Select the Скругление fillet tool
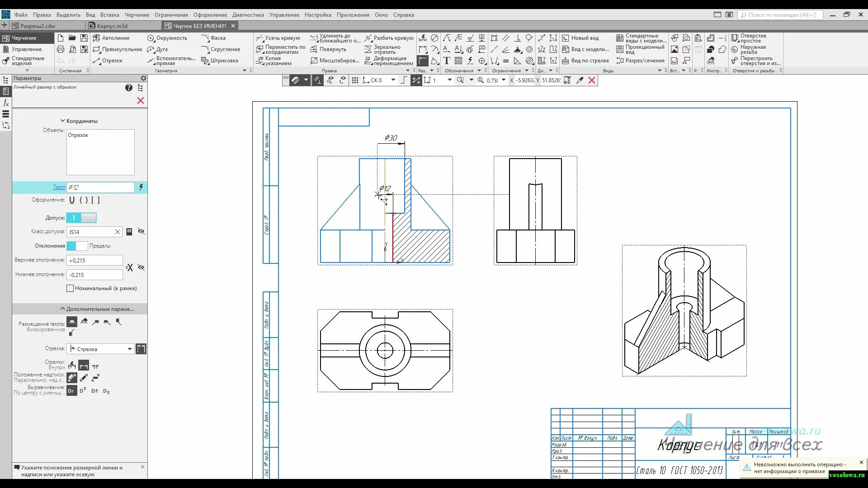The height and width of the screenshot is (488, 868). (221, 49)
